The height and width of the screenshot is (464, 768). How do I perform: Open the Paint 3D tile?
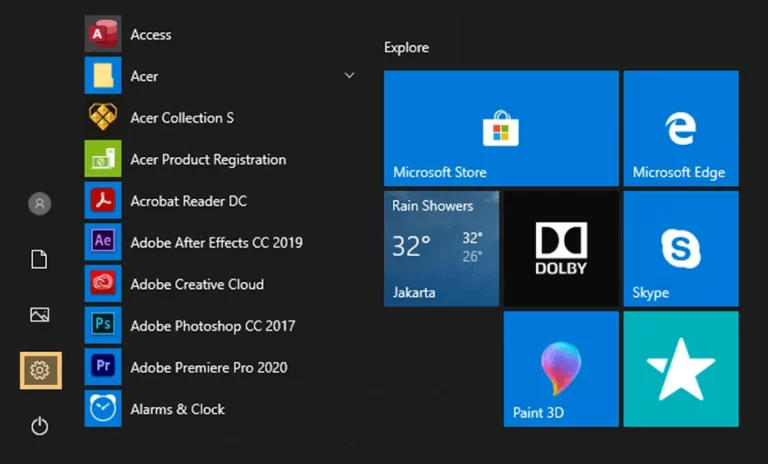[x=561, y=369]
